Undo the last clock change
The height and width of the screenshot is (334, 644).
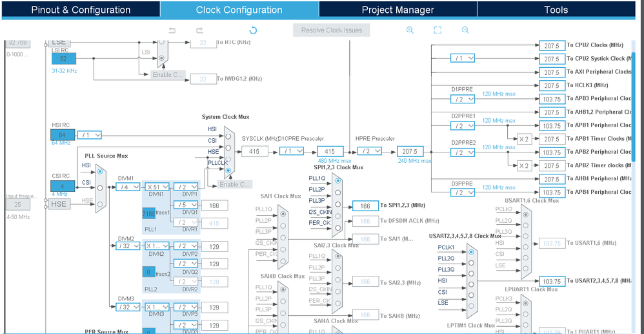point(172,30)
